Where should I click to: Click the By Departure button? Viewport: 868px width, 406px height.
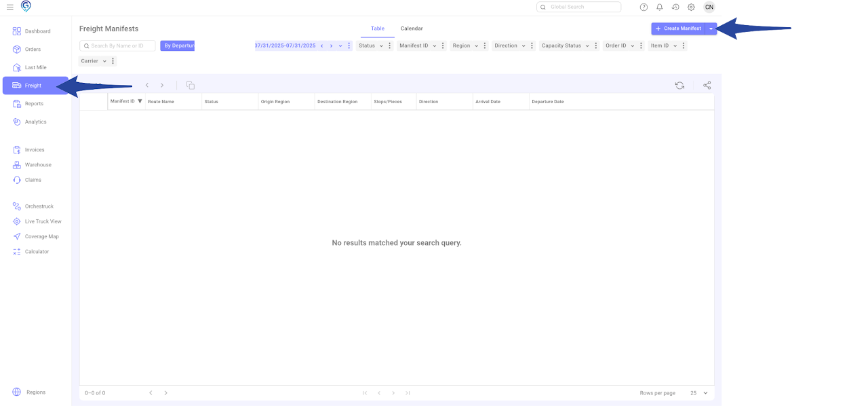pos(178,46)
